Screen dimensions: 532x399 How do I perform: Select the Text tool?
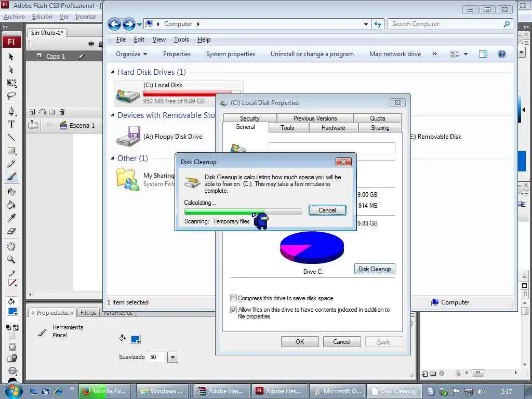[x=11, y=124]
